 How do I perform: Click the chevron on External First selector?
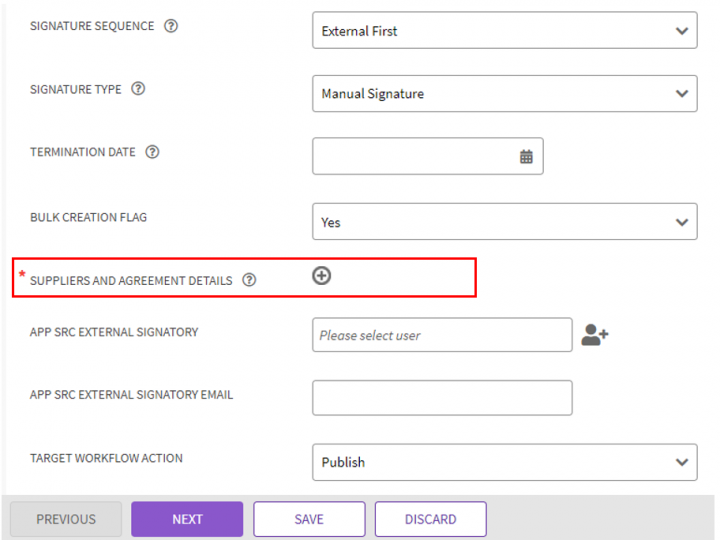coord(682,31)
